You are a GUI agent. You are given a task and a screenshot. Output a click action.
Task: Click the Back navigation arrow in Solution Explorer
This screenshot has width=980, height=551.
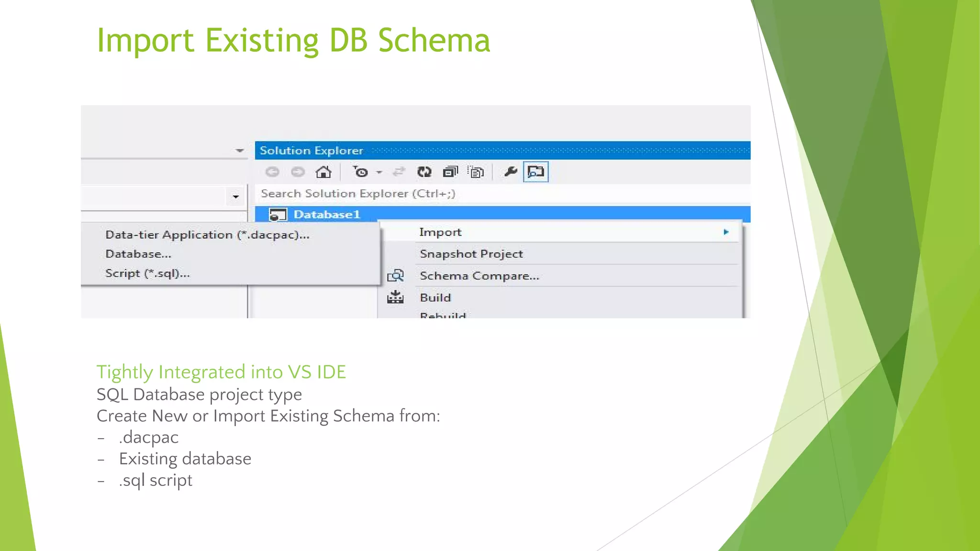pyautogui.click(x=272, y=172)
